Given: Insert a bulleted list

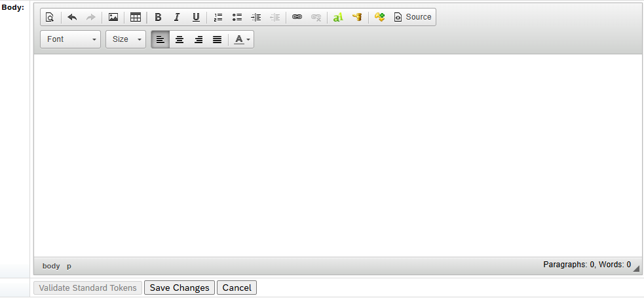Looking at the screenshot, I should click(x=237, y=17).
